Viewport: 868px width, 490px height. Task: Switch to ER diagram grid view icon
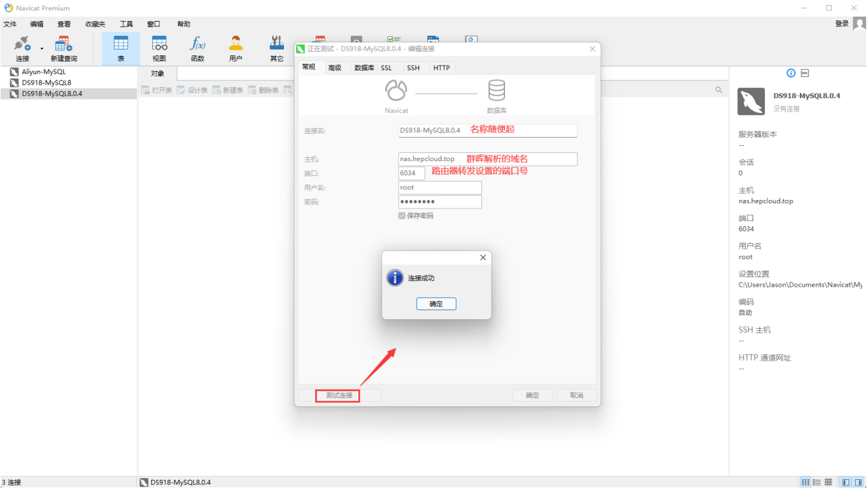click(x=829, y=482)
